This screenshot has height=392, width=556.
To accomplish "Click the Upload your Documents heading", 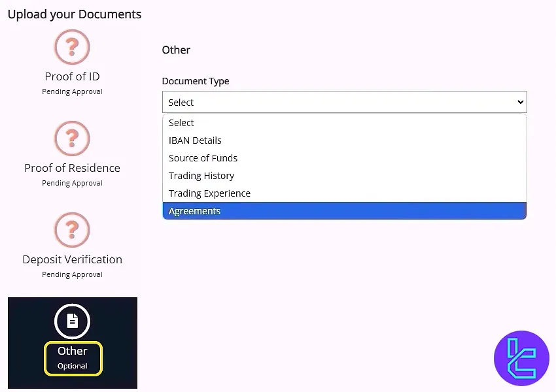I will point(74,14).
